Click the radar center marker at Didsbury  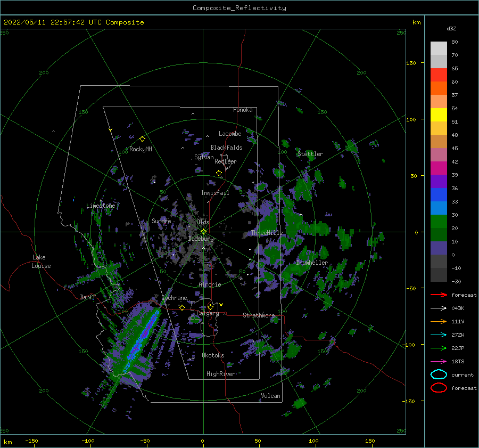pos(203,232)
